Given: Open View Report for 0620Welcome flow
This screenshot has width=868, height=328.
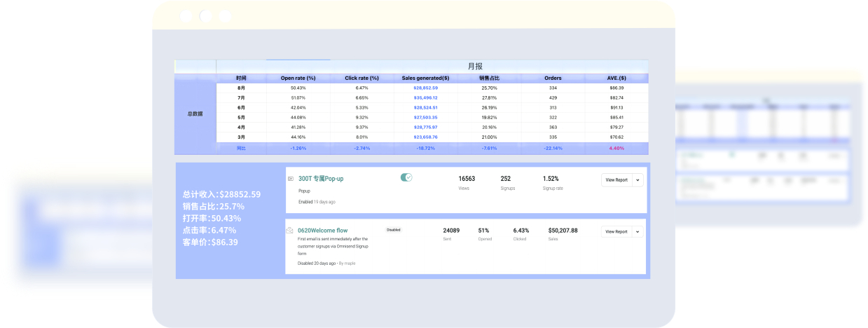Looking at the screenshot, I should click(x=616, y=231).
